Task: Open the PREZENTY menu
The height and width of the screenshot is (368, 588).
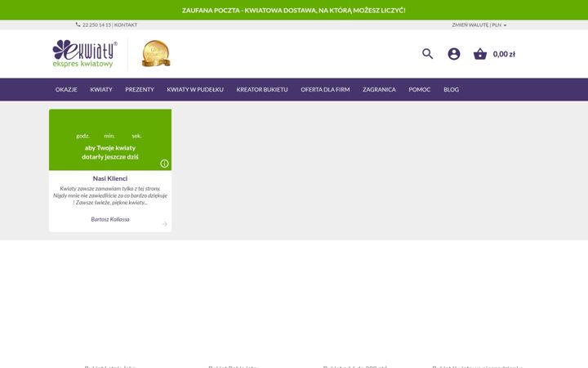Action: click(140, 89)
